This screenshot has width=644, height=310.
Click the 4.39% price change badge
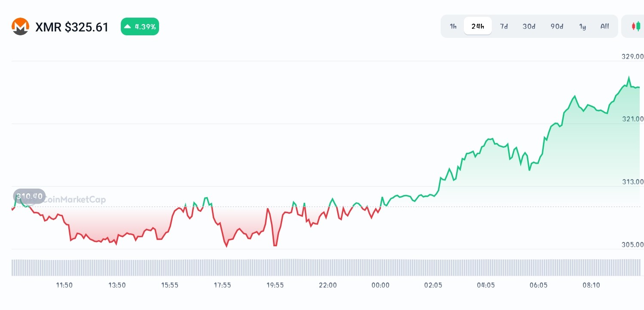point(140,27)
